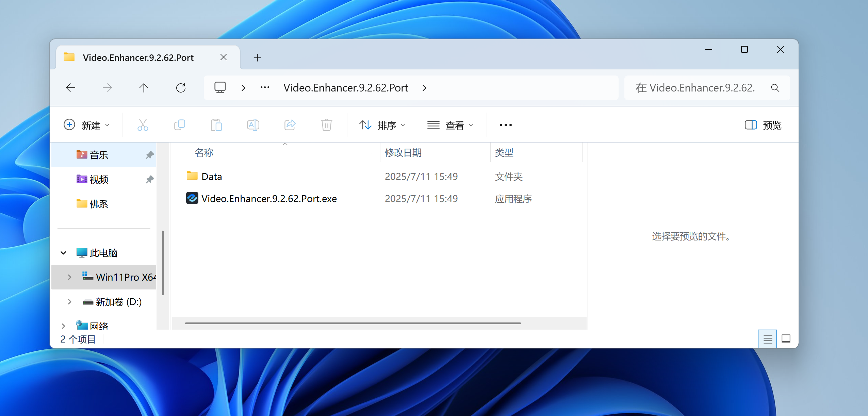
Task: Click the Rename icon
Action: point(253,125)
